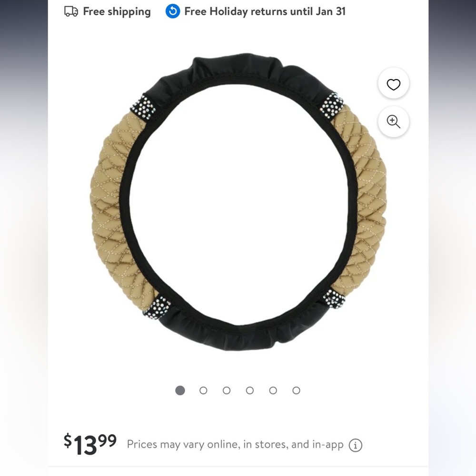Jump to the fifth image dot
The image size is (476, 476).
[273, 390]
